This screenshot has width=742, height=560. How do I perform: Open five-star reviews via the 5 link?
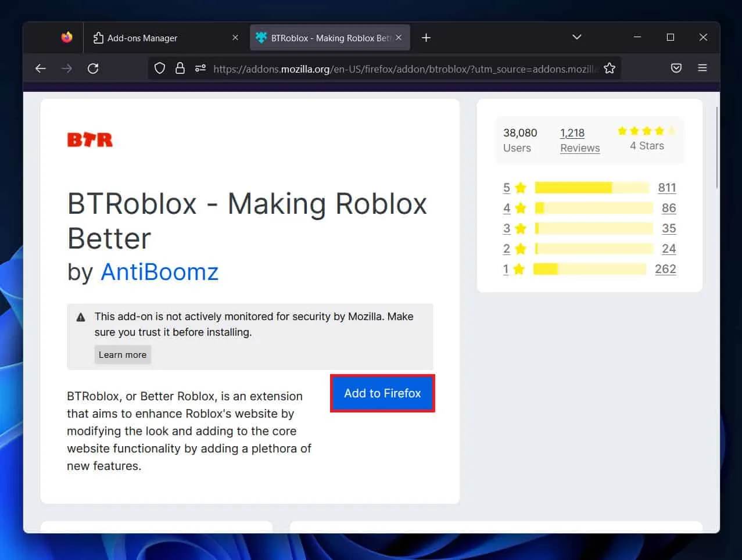[507, 188]
